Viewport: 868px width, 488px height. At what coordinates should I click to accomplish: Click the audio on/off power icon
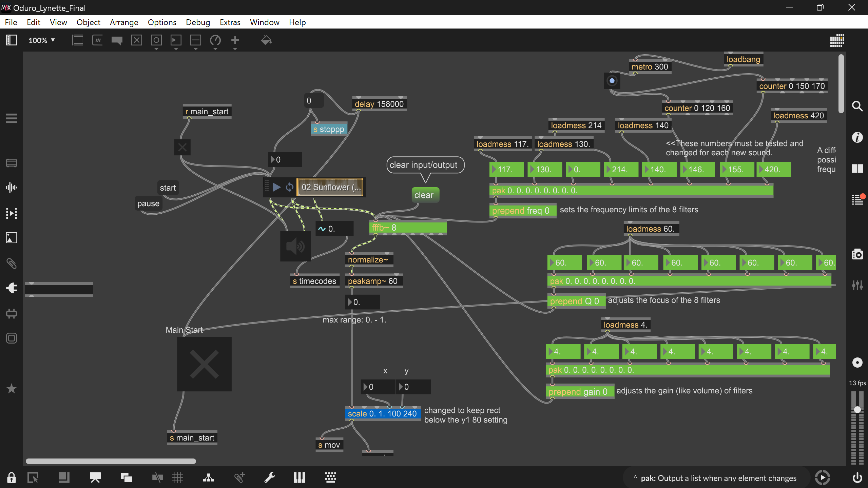point(857,477)
